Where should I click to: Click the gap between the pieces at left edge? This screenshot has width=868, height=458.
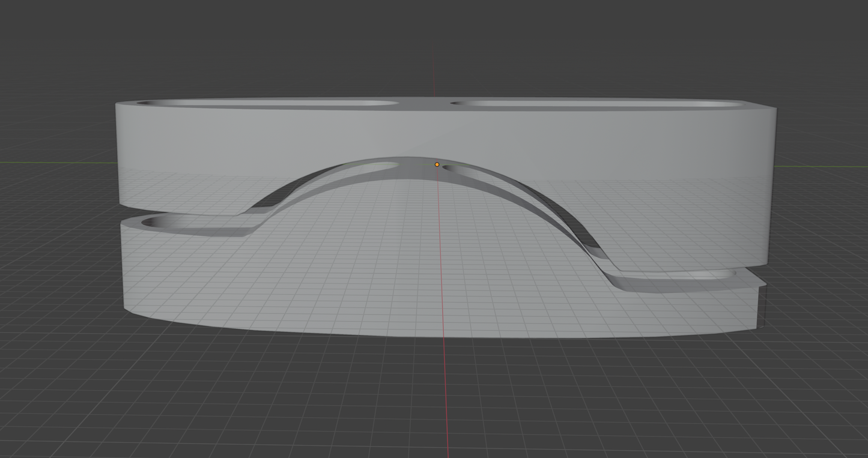(129, 215)
